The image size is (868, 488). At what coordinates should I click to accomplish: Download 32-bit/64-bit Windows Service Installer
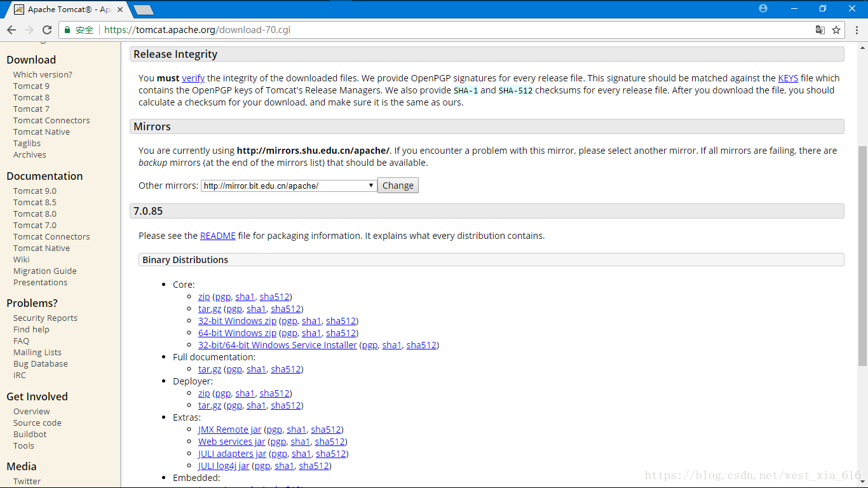point(278,345)
